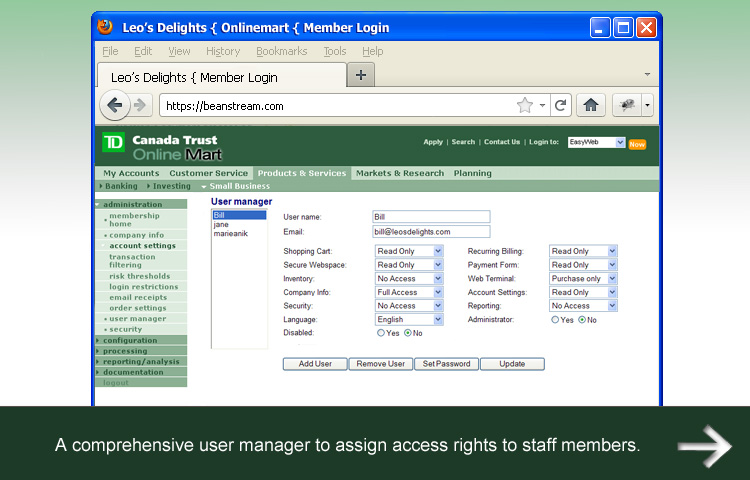750x480 pixels.
Task: Click the browser forward arrow button
Action: coord(140,105)
